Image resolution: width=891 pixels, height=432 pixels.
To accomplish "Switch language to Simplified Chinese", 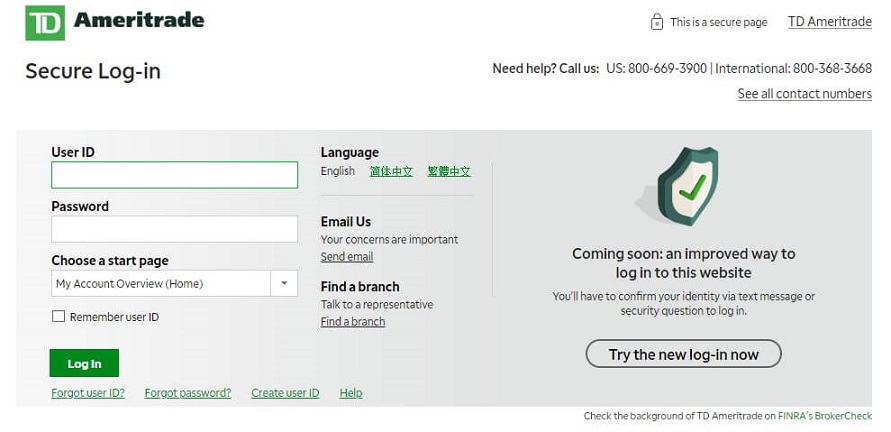I will [391, 171].
